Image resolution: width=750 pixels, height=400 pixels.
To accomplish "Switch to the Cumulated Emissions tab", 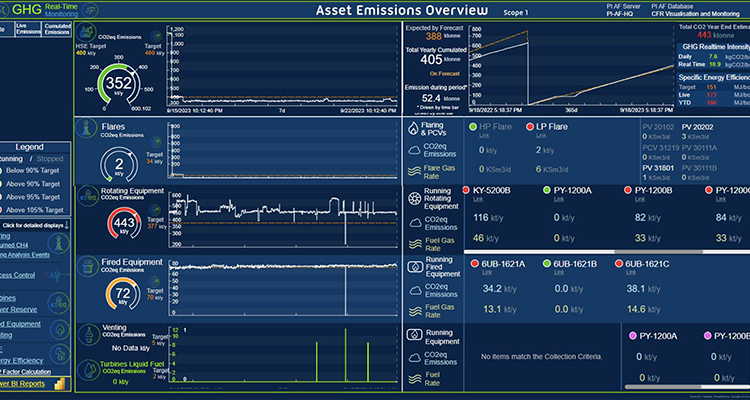I will (57, 30).
